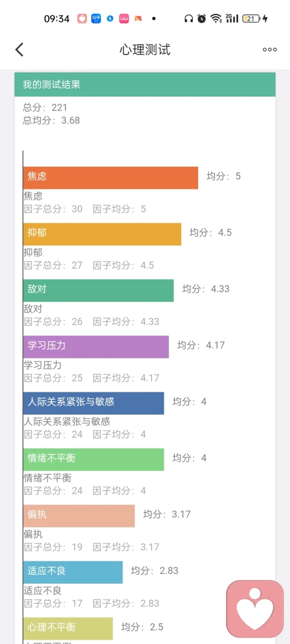Image resolution: width=290 pixels, height=644 pixels.
Task: Tap the 总分: 221 text
Action: (x=45, y=107)
